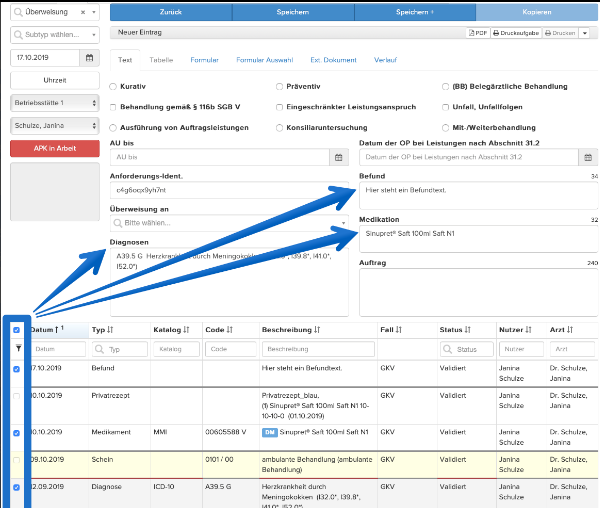The image size is (600, 508).
Task: Click the Druckaufgabe printer button
Action: click(x=516, y=33)
